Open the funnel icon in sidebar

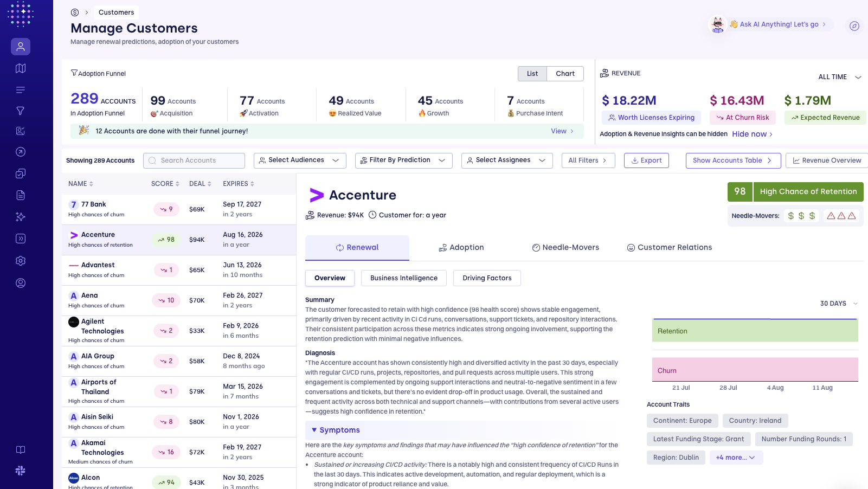21,111
